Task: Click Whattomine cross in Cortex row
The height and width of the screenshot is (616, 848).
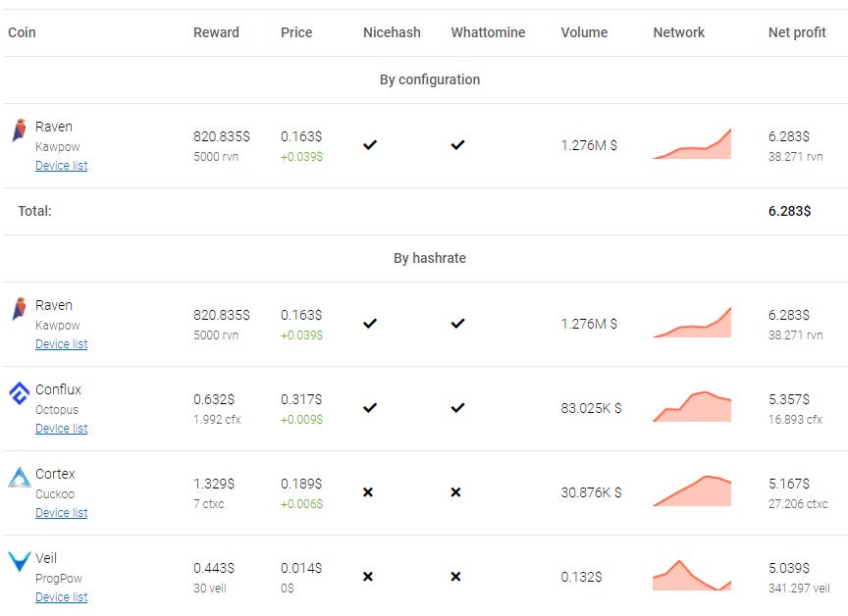Action: click(x=456, y=492)
